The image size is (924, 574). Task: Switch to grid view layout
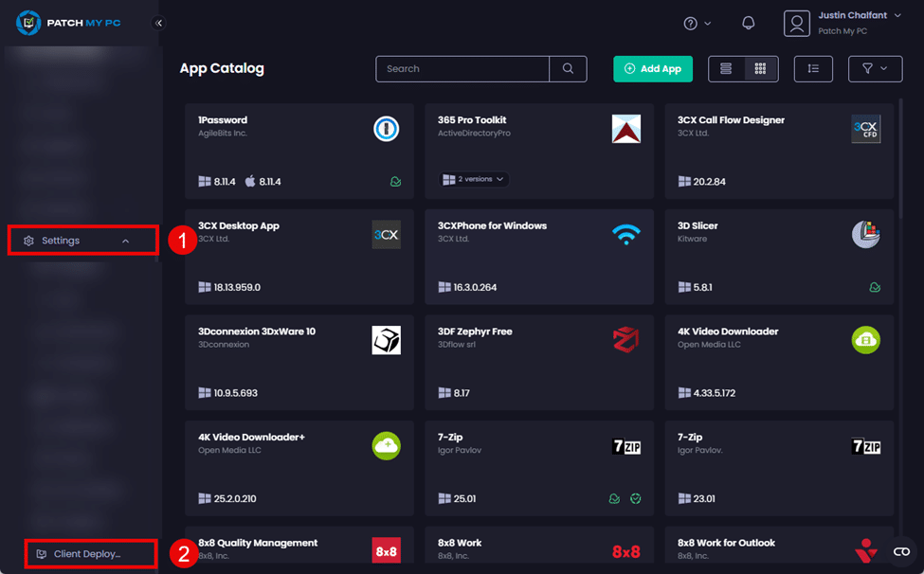760,69
